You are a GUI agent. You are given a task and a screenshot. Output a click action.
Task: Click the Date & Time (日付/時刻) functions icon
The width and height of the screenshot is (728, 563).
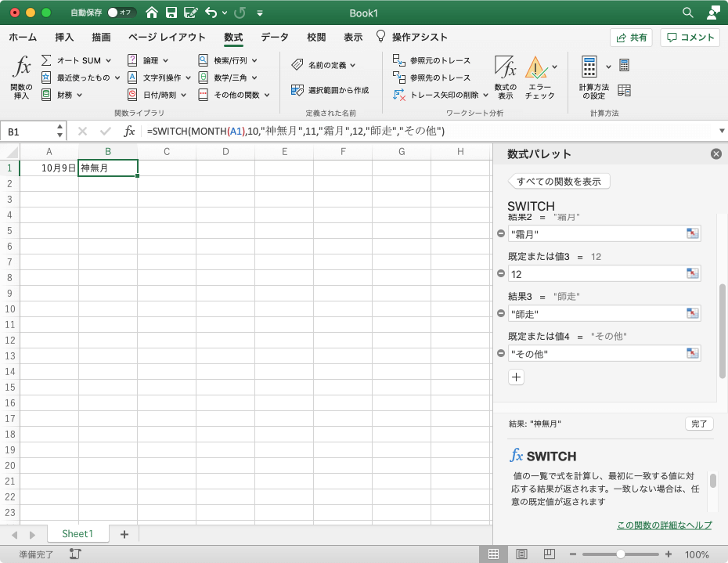(x=132, y=95)
